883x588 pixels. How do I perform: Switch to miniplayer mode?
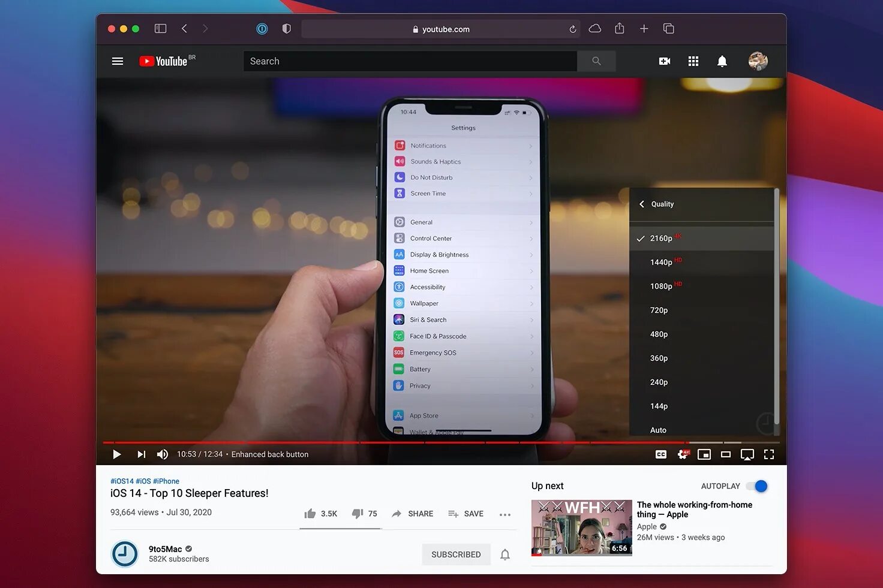704,454
